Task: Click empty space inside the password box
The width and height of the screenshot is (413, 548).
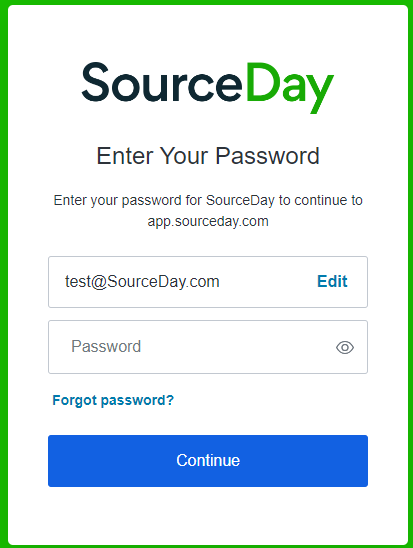Action: coord(238,347)
